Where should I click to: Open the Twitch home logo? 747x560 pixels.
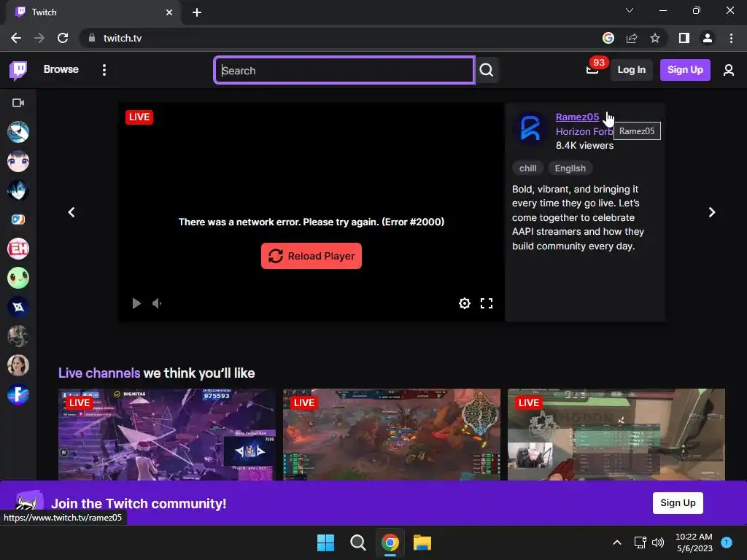(18, 70)
